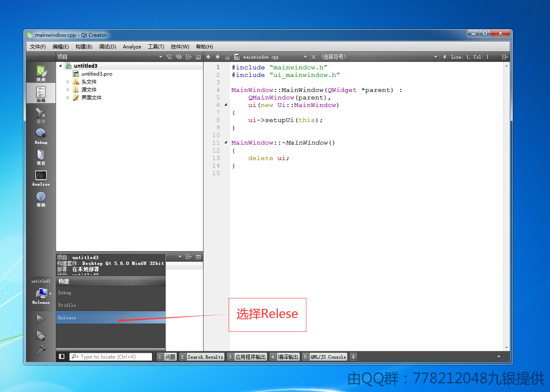Select untitled3.pro in project tree
This screenshot has height=392, width=550.
click(x=97, y=74)
